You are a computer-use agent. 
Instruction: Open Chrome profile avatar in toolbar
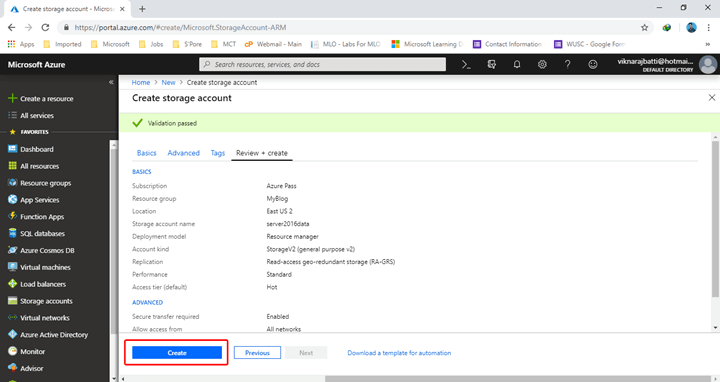691,28
